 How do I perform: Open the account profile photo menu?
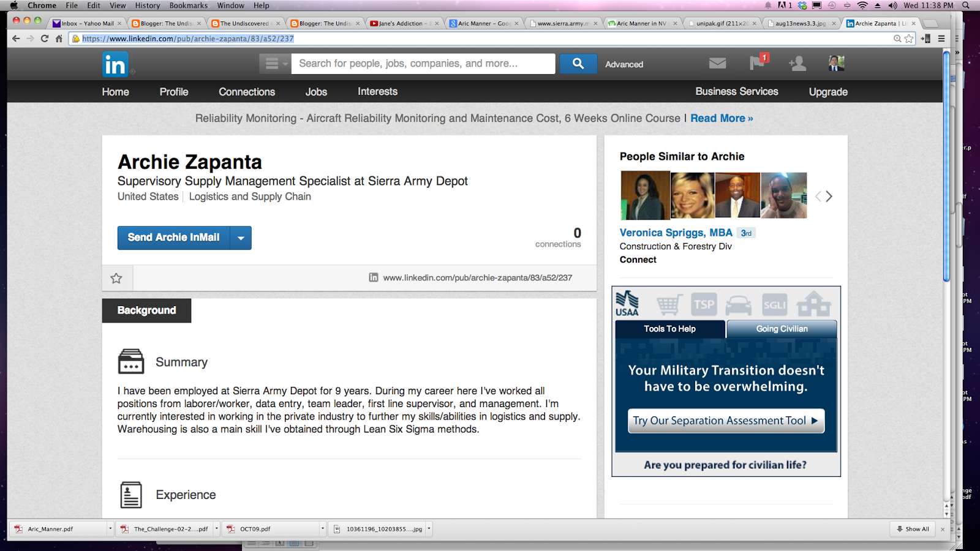point(836,63)
